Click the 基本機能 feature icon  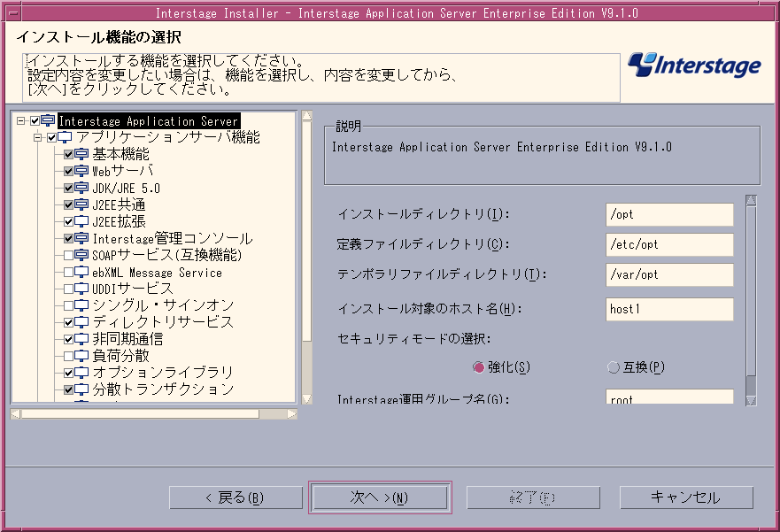81,154
